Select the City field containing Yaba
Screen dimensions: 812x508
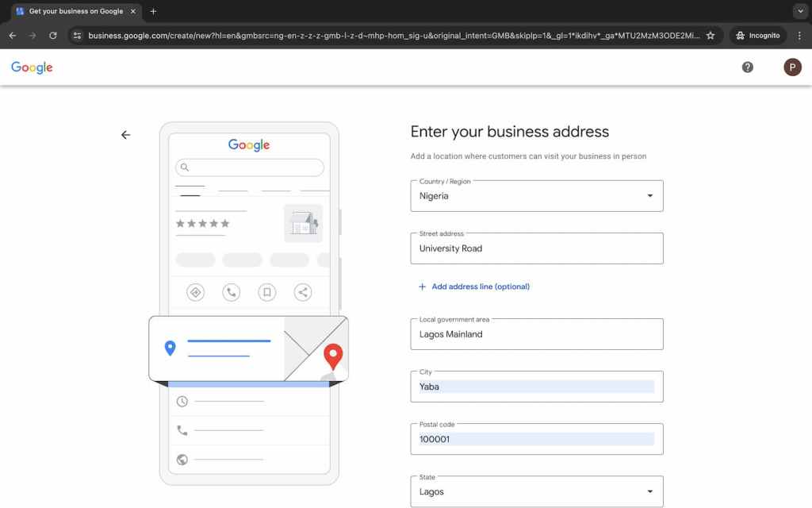click(x=536, y=386)
